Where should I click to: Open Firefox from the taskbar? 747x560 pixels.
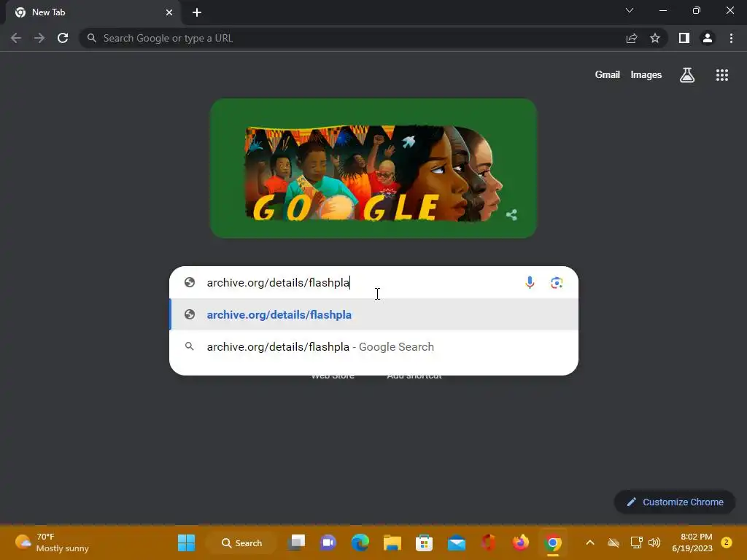pos(520,542)
